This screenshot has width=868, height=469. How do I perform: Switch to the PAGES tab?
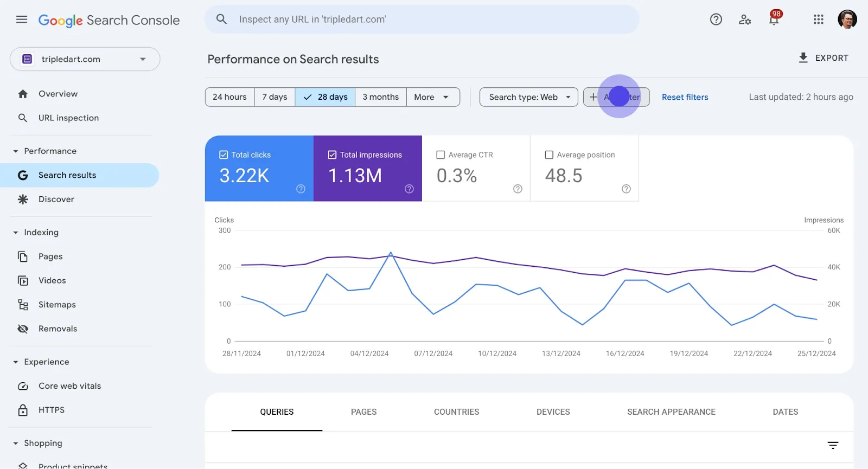[363, 412]
